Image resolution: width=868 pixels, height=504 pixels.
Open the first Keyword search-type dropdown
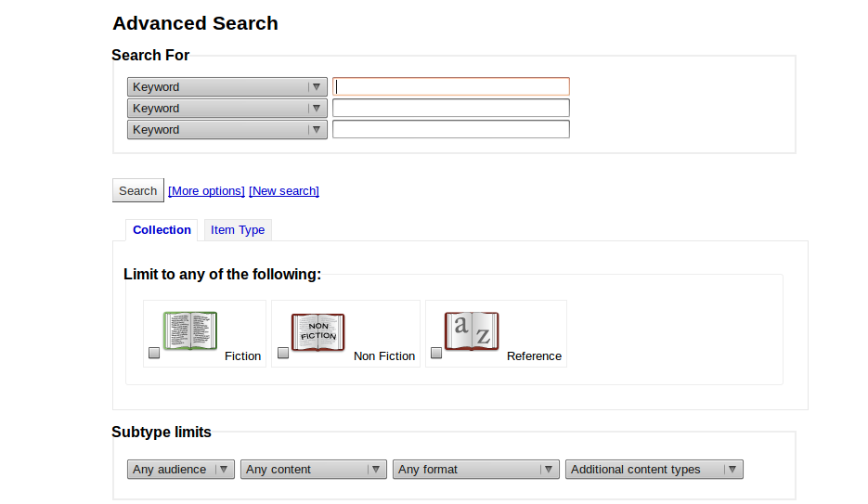[x=227, y=87]
